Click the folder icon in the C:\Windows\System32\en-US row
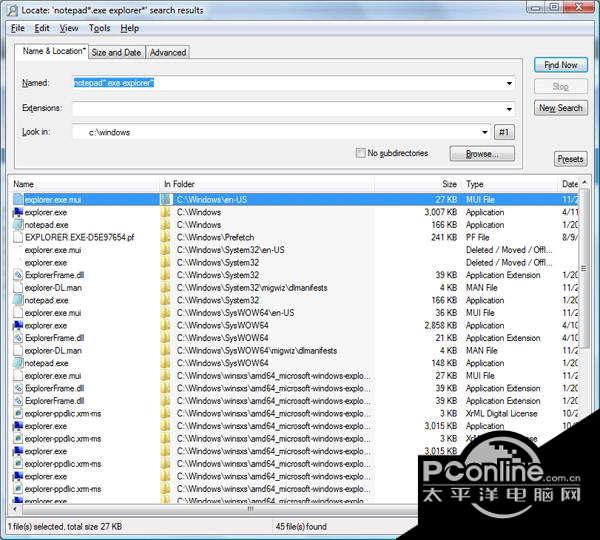Viewport: 600px width, 540px height. point(166,250)
